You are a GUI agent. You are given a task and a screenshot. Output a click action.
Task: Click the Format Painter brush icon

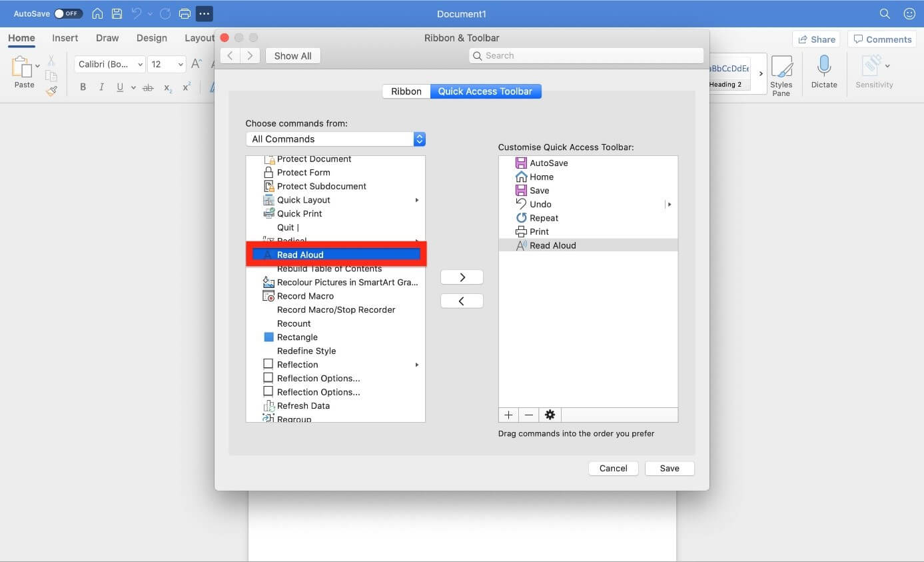coord(51,90)
